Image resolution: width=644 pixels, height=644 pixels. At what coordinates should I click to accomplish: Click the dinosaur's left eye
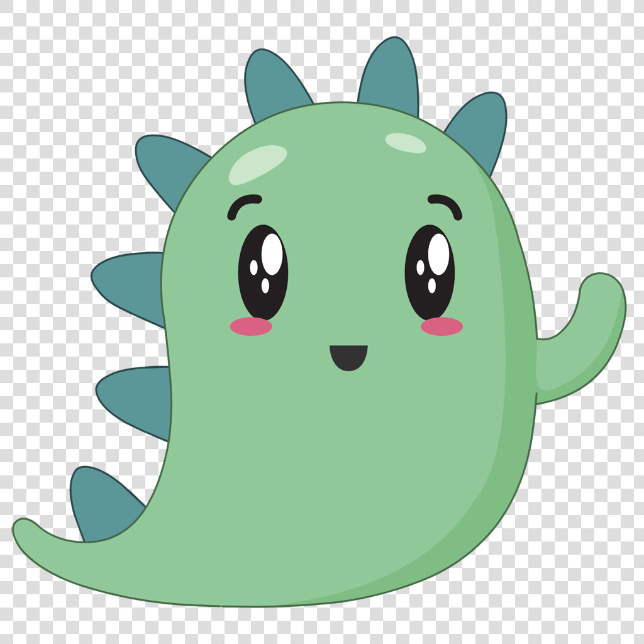[x=264, y=270]
